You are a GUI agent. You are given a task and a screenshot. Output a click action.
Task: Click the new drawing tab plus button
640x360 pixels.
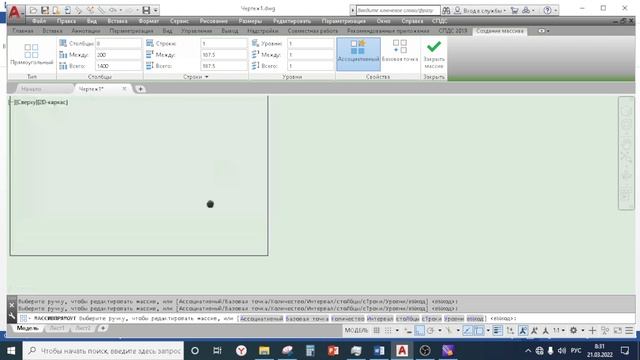[140, 89]
